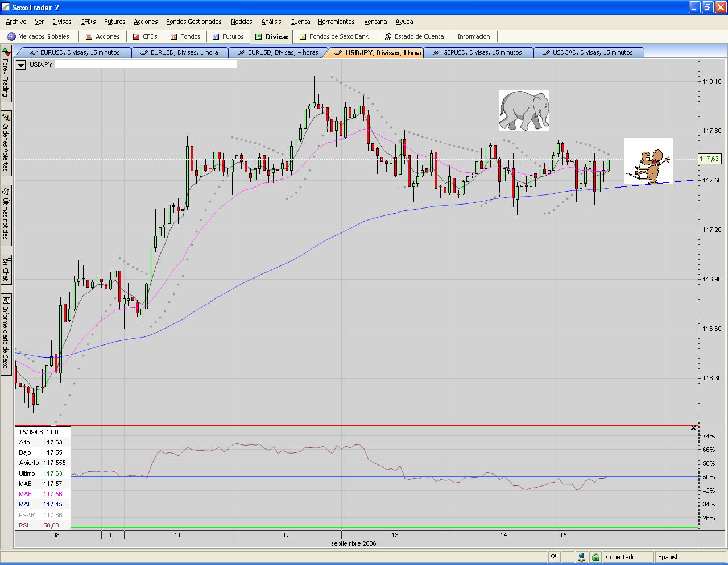The width and height of the screenshot is (728, 565).
Task: Click the 118,10 price axis label
Action: point(712,81)
